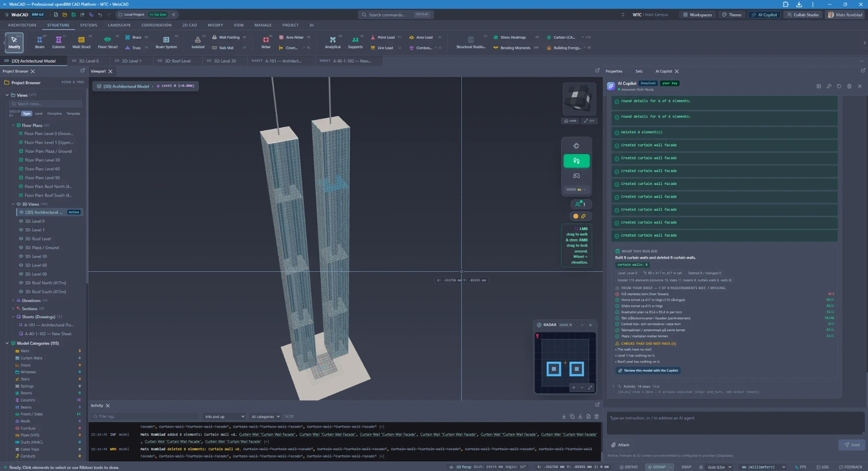The width and height of the screenshot is (868, 471).
Task: Click the Go Live button
Action: [158, 15]
